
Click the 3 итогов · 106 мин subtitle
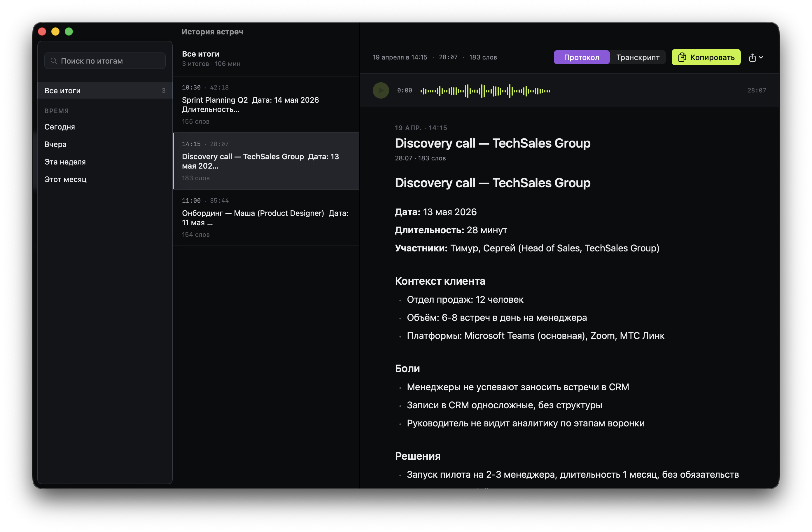(x=211, y=64)
